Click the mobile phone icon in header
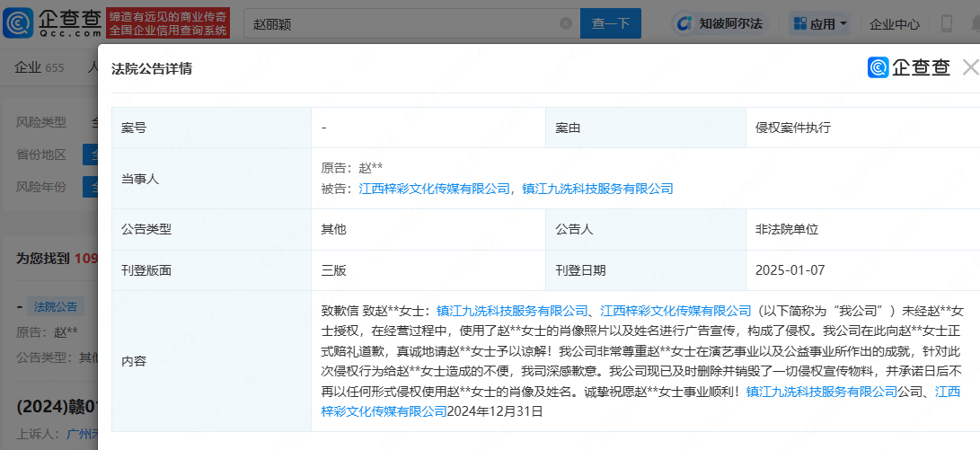Image resolution: width=980 pixels, height=450 pixels. pyautogui.click(x=946, y=23)
